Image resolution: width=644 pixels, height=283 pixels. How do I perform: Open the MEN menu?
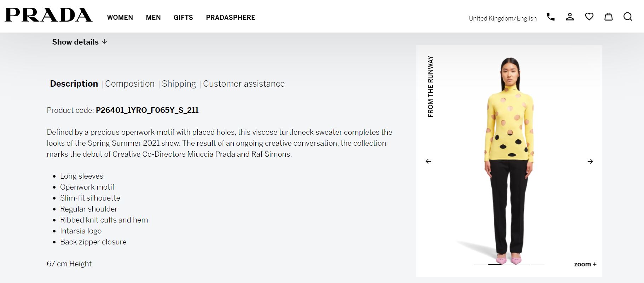153,17
